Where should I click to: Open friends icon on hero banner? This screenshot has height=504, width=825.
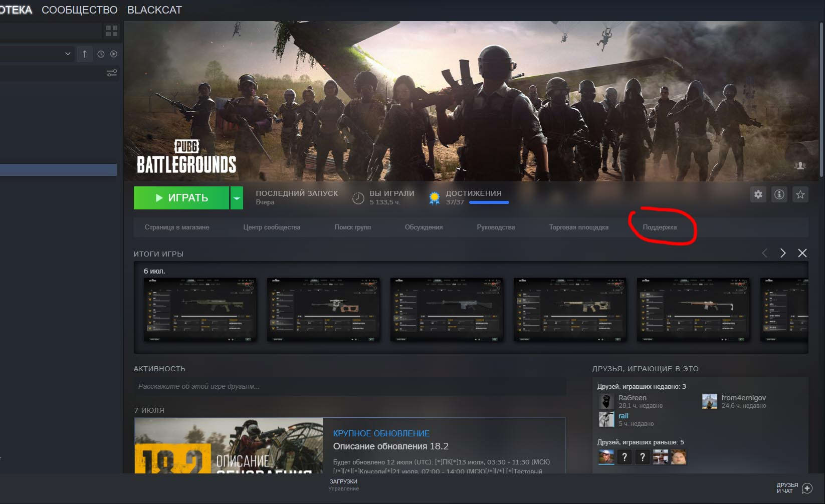coord(800,165)
